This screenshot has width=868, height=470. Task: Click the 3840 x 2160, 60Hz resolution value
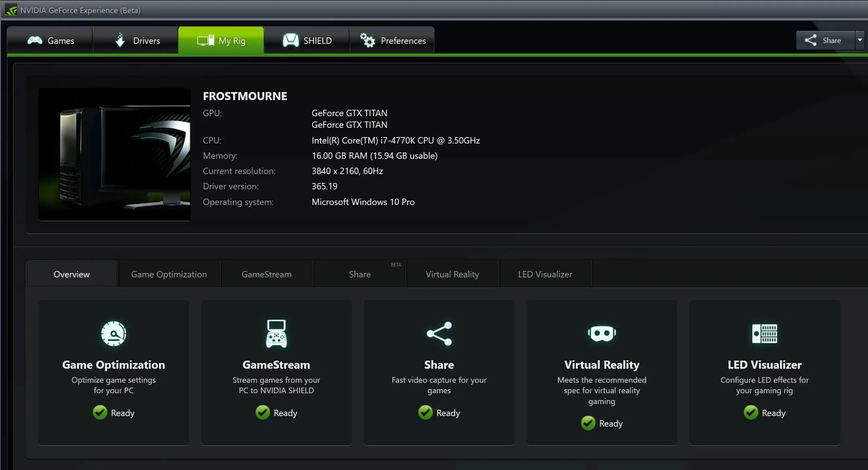[347, 171]
